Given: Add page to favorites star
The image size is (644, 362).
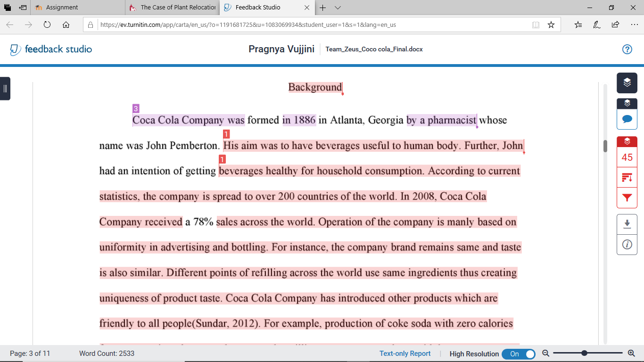Looking at the screenshot, I should pyautogui.click(x=551, y=25).
